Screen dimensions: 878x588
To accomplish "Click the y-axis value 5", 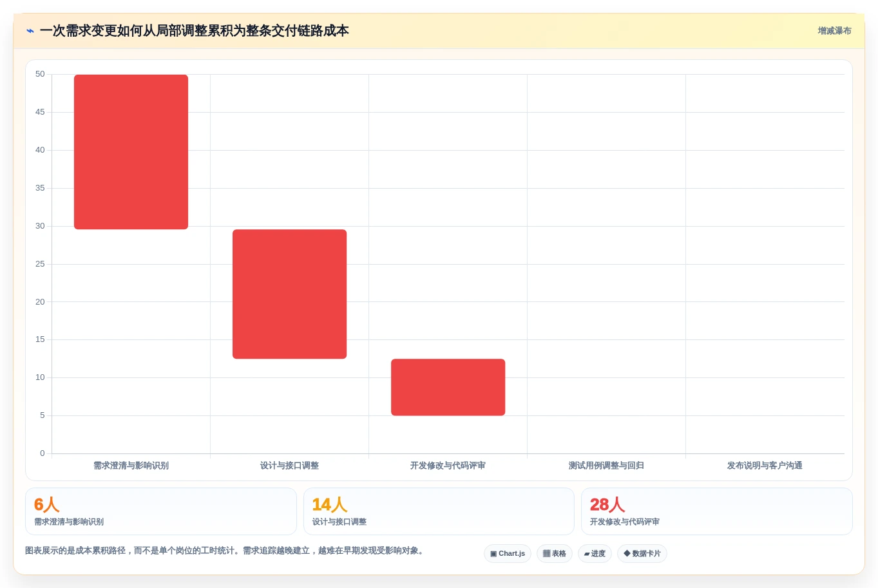I will [43, 415].
